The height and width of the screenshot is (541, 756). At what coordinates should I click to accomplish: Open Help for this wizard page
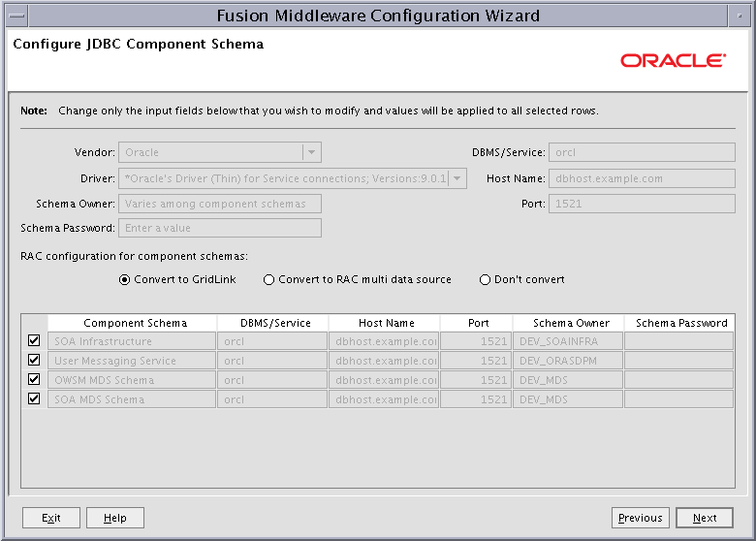coord(115,518)
